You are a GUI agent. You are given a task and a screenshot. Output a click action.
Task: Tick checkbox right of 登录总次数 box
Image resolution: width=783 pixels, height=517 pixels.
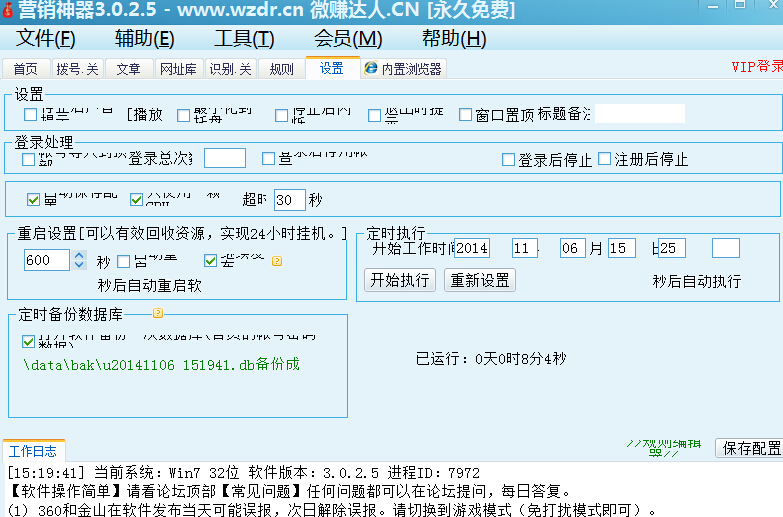tap(268, 158)
